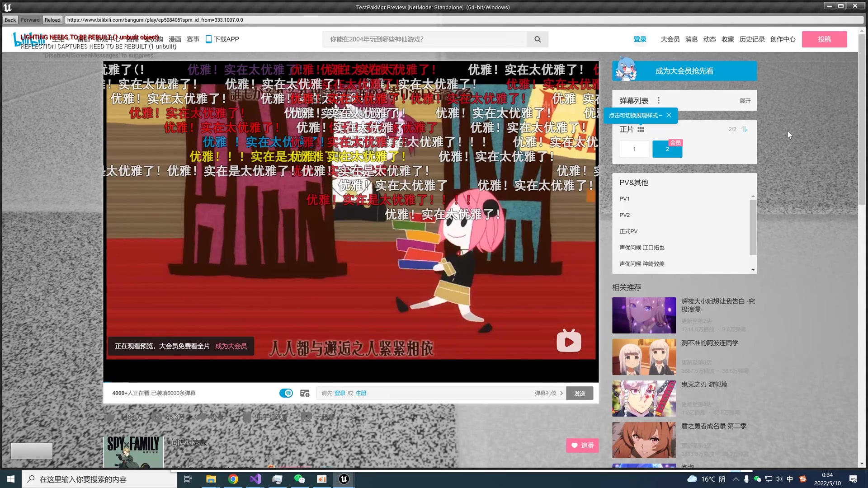Select member-only episode 2
This screenshot has height=488, width=868.
click(x=667, y=149)
